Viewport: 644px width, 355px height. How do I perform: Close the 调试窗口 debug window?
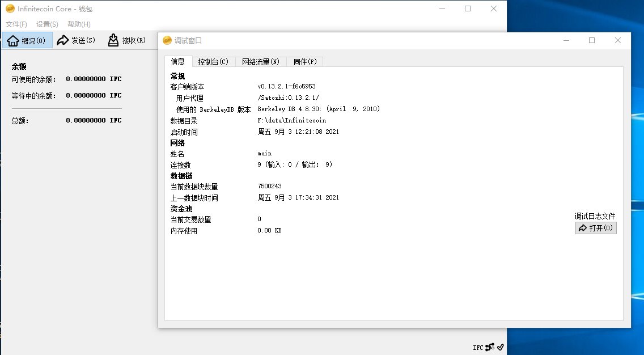pyautogui.click(x=618, y=40)
